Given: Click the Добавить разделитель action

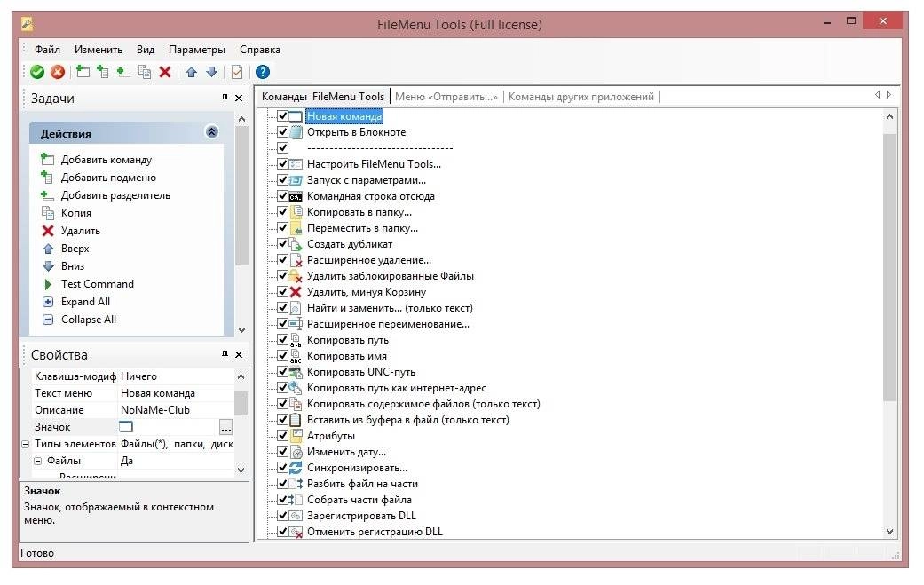Looking at the screenshot, I should [115, 195].
